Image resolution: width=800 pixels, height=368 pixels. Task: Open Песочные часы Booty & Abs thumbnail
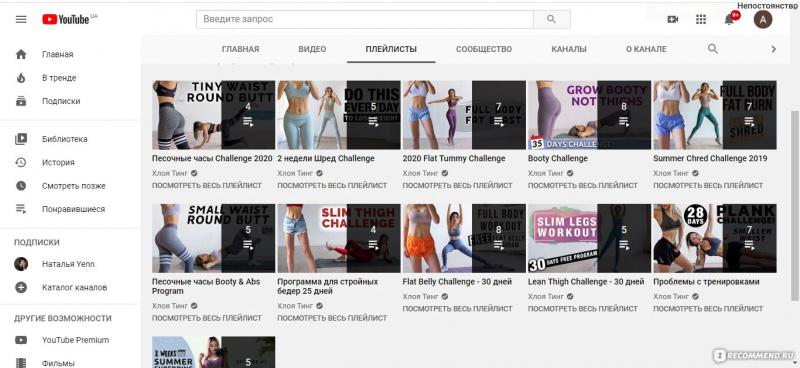(213, 238)
